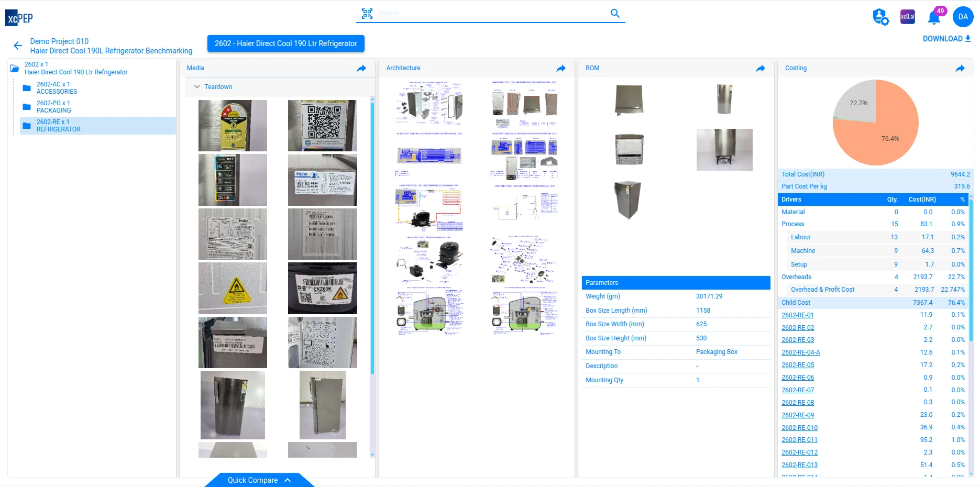This screenshot has height=487, width=980.
Task: Open the DA user profile avatar
Action: tap(963, 17)
